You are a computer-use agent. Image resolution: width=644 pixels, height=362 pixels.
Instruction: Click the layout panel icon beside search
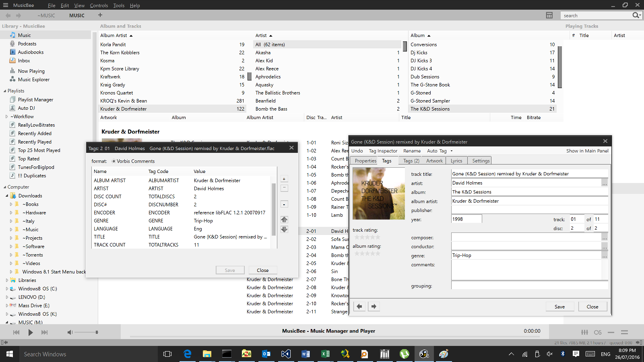click(549, 15)
